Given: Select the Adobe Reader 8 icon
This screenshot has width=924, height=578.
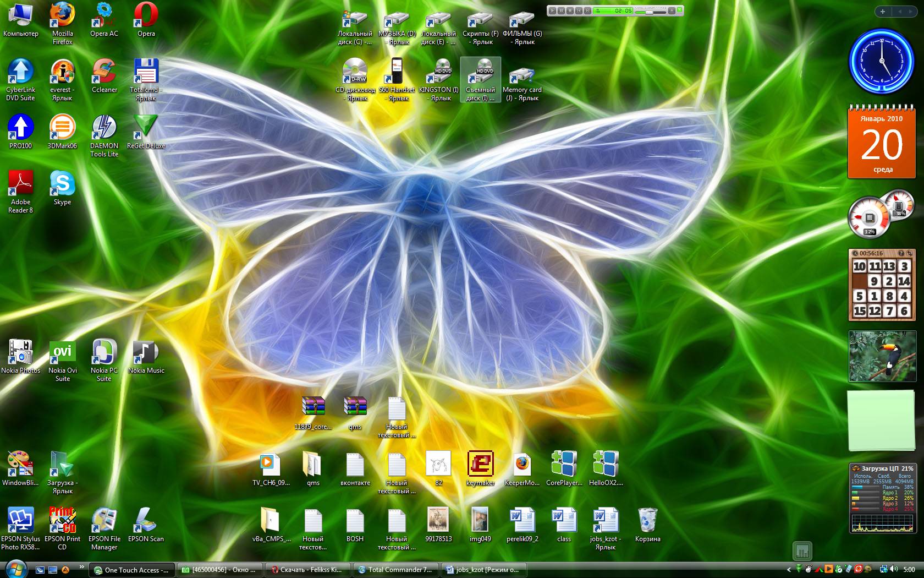Looking at the screenshot, I should tap(20, 184).
